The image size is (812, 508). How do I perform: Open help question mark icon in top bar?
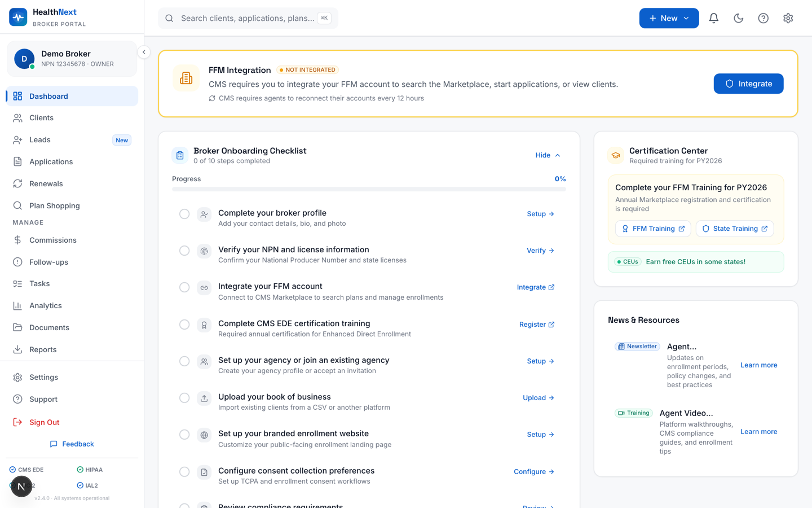763,18
